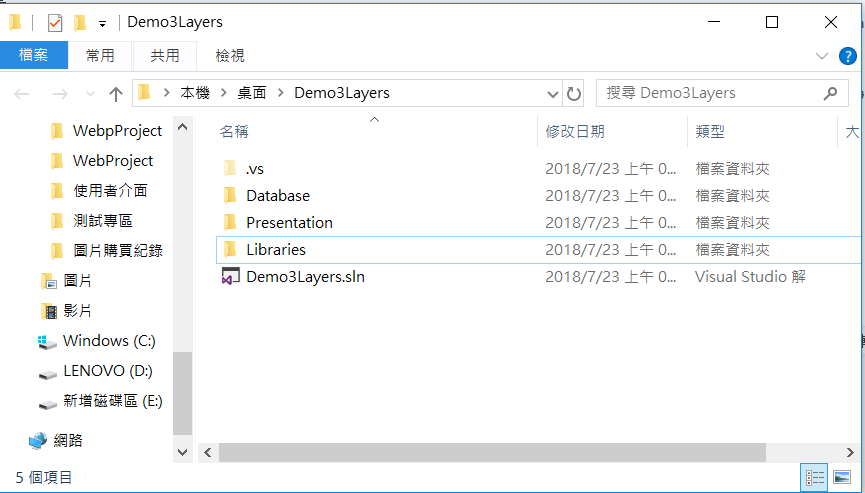Open the Customize Quick Access Toolbar dropdown
The height and width of the screenshot is (493, 865).
(102, 23)
